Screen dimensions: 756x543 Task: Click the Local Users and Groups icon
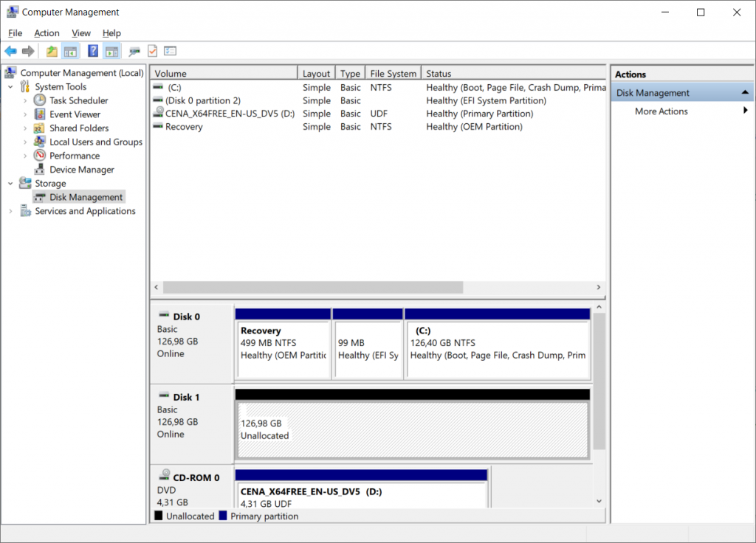click(40, 142)
